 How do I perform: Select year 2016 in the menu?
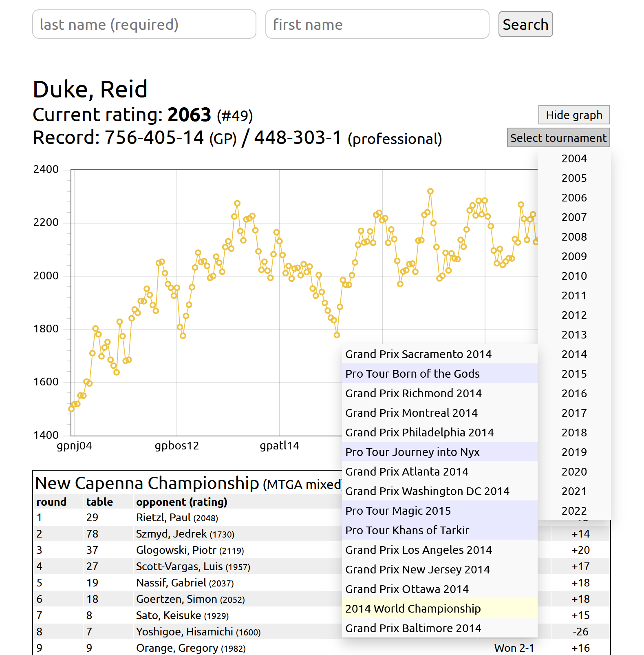(x=574, y=394)
